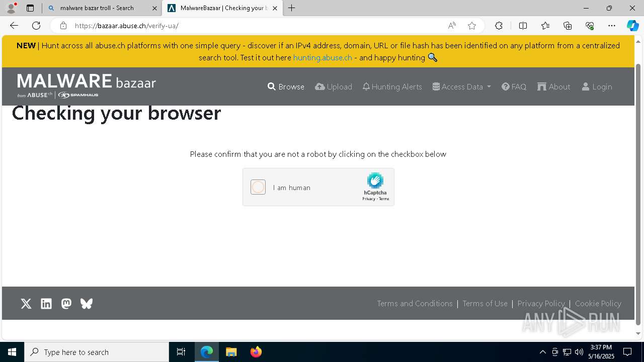
Task: Click hCaptcha Terms link
Action: [384, 199]
